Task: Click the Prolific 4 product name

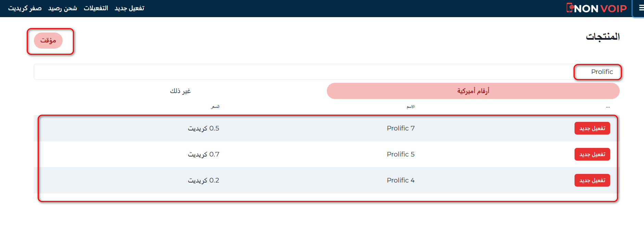Action: pos(400,180)
